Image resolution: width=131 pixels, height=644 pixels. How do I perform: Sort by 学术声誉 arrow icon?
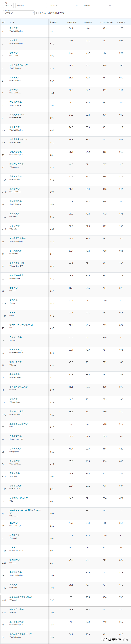[118, 22]
